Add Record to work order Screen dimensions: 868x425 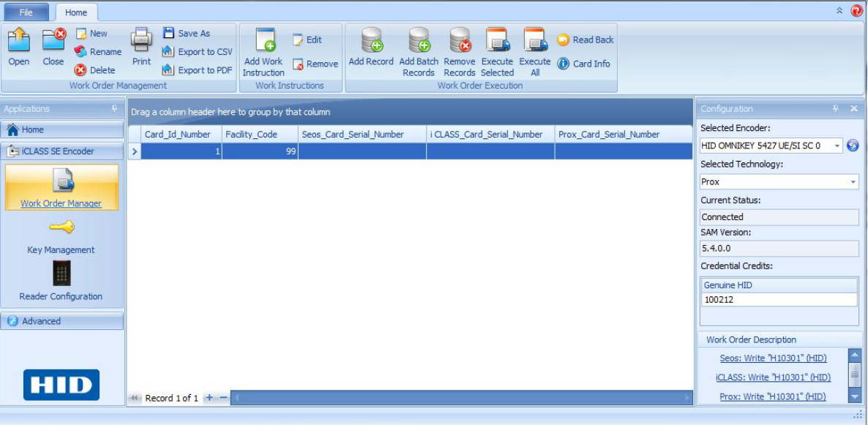(371, 48)
